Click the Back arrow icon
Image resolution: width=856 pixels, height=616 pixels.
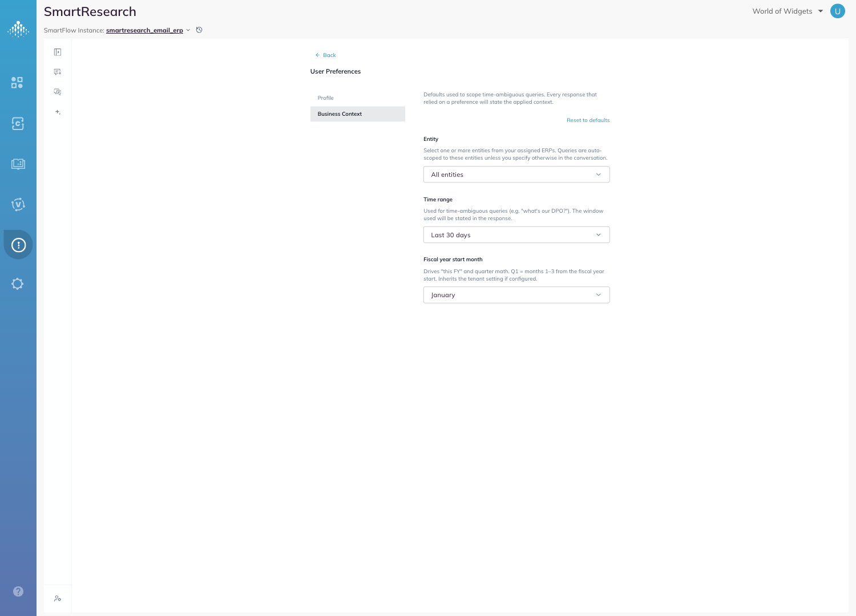tap(317, 55)
